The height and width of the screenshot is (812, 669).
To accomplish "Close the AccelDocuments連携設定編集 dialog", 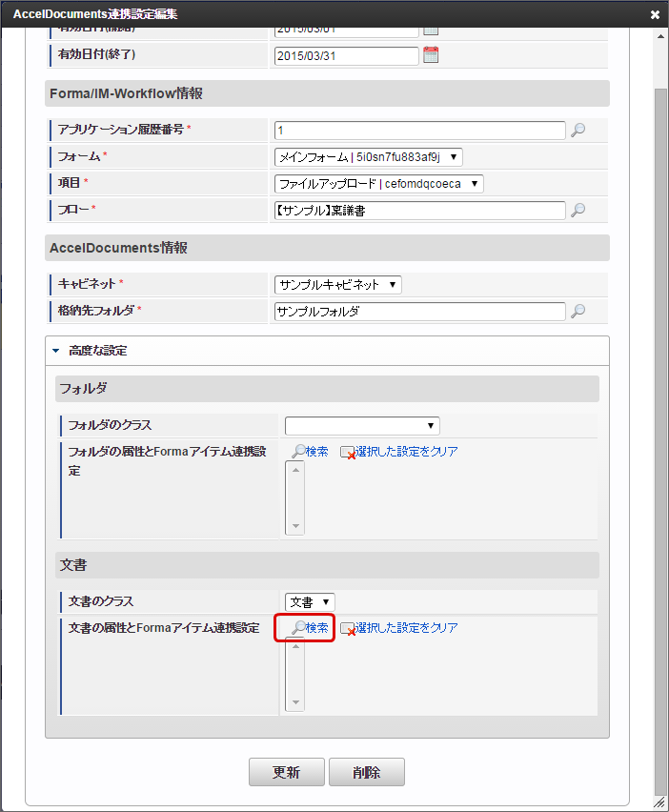I will click(655, 14).
